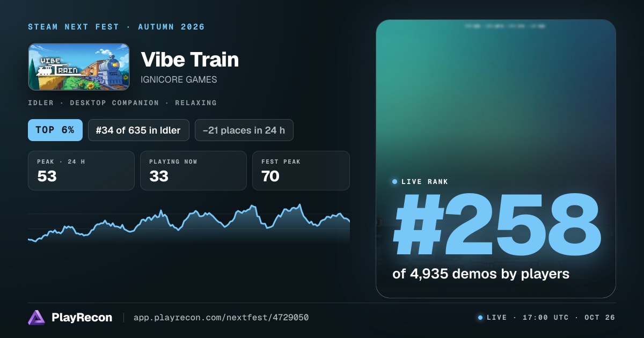Click the large #258 rank number
The image size is (644, 338).
click(496, 225)
